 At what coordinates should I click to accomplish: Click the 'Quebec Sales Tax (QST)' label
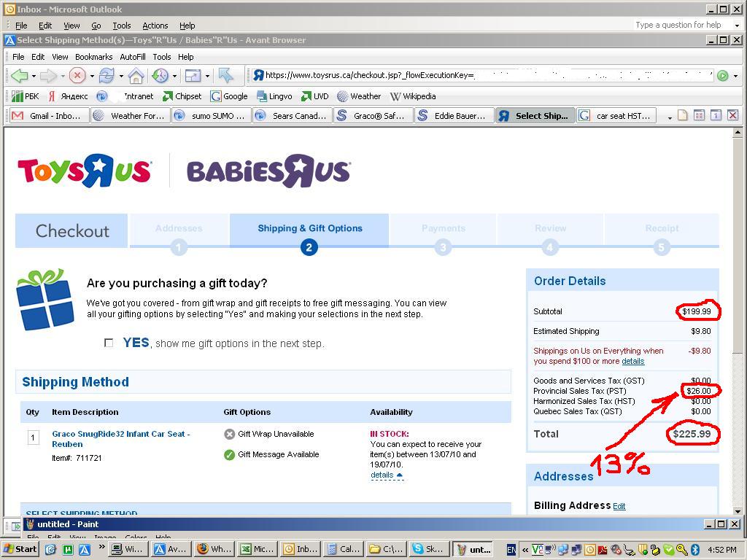pyautogui.click(x=578, y=411)
